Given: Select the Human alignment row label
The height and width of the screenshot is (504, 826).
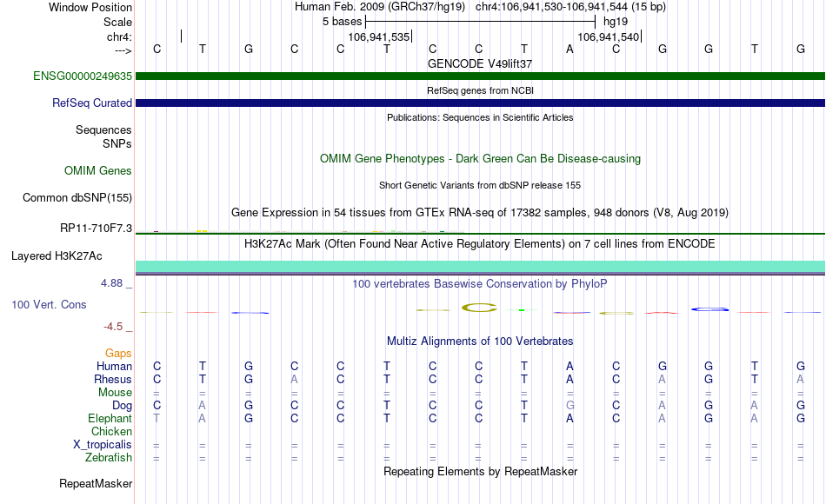Looking at the screenshot, I should 114,366.
